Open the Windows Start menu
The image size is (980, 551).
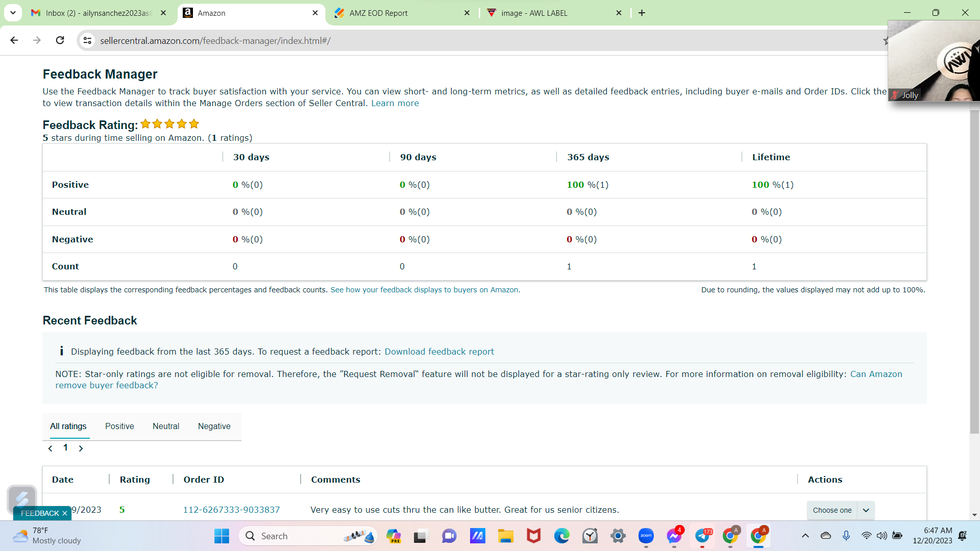[222, 536]
